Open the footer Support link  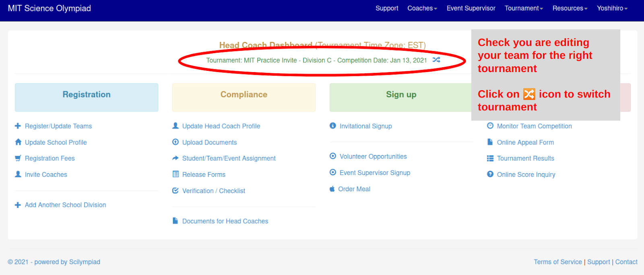(x=599, y=262)
